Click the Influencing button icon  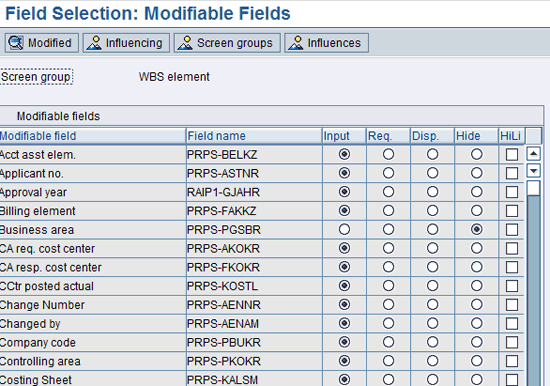94,43
